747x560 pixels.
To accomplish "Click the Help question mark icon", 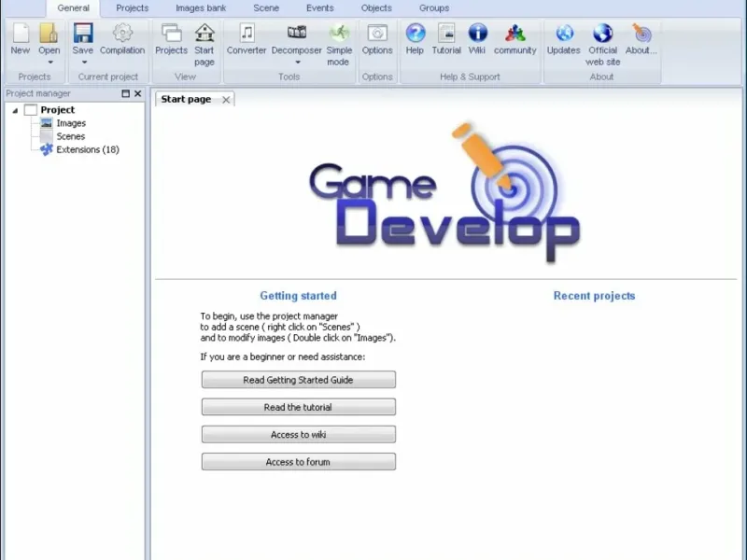I will 415,34.
